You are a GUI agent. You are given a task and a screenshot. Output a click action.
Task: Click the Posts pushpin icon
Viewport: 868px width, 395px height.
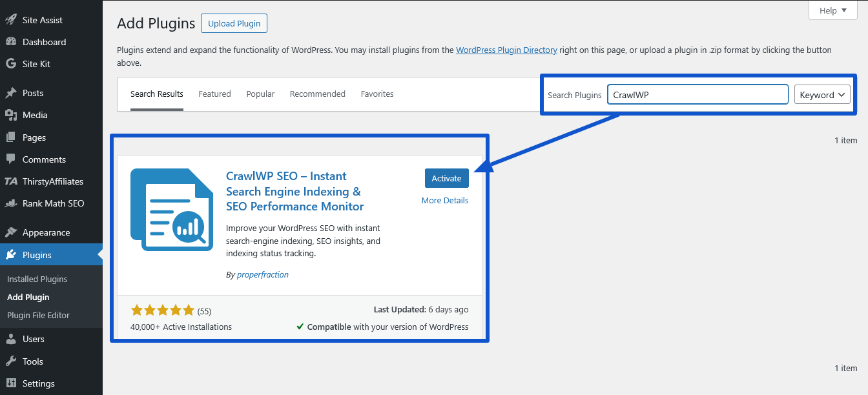[x=11, y=93]
